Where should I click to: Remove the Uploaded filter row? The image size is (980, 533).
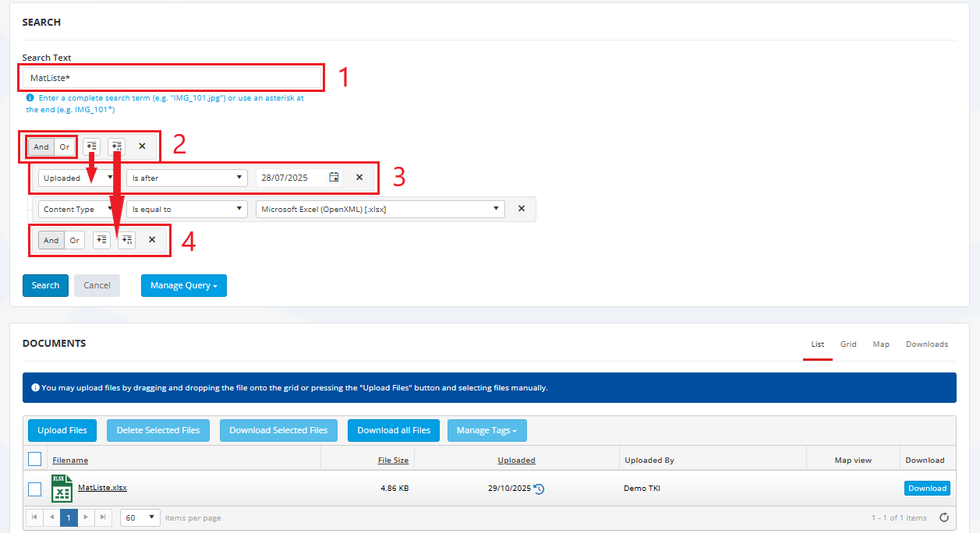click(359, 178)
